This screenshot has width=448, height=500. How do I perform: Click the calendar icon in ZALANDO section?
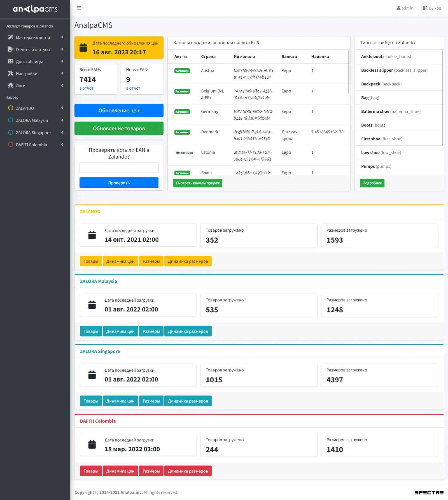click(x=92, y=235)
